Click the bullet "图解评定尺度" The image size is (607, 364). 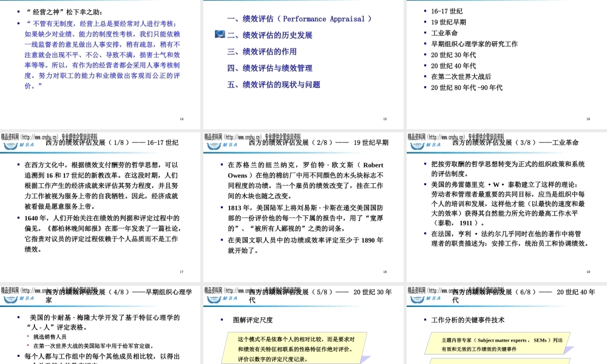[253, 320]
